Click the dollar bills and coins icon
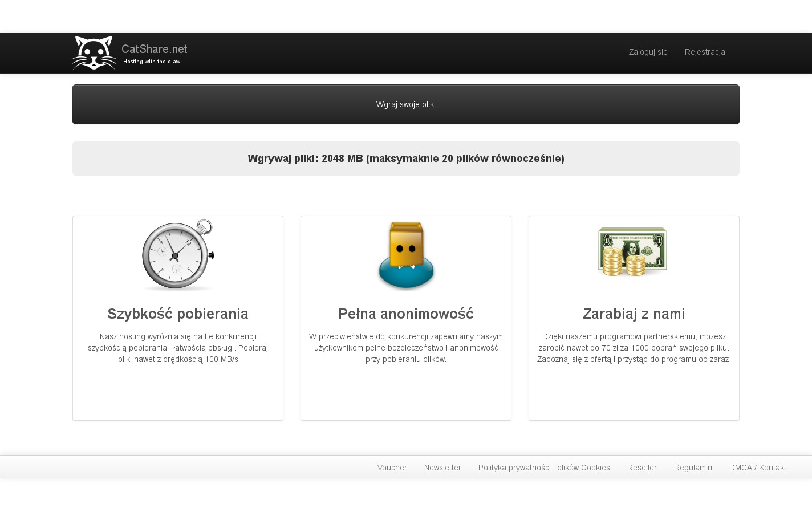The image size is (812, 508). pos(633,251)
